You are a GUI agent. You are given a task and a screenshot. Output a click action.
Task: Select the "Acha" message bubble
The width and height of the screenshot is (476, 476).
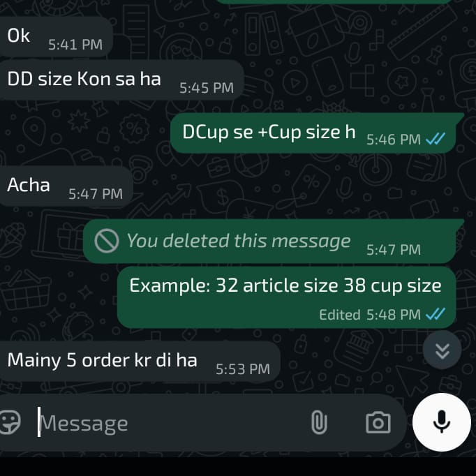(66, 186)
